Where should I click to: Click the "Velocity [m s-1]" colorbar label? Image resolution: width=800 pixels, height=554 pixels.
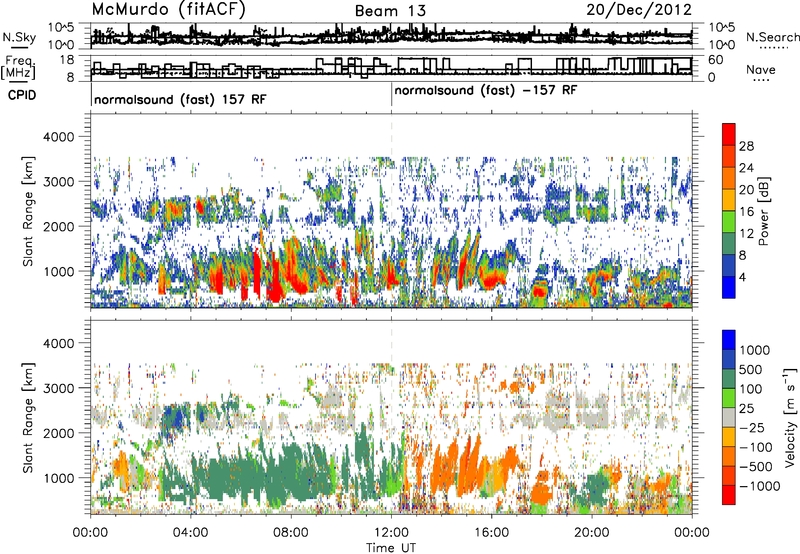pos(790,417)
